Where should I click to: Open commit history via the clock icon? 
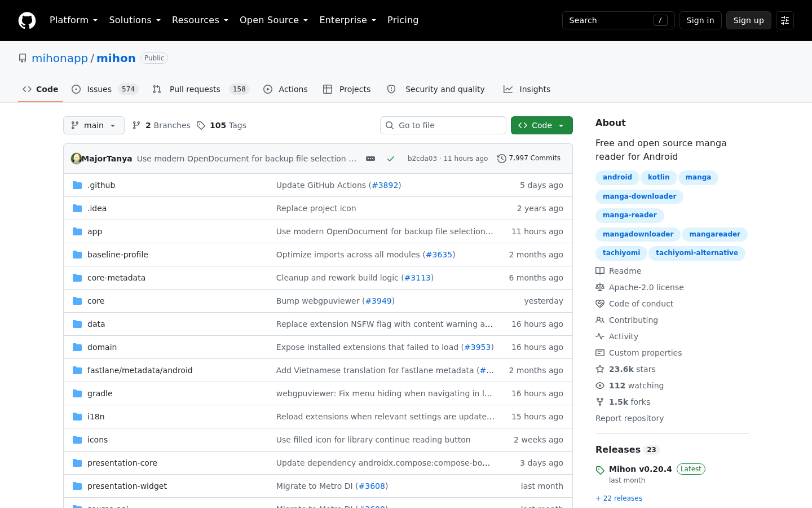[x=501, y=159]
